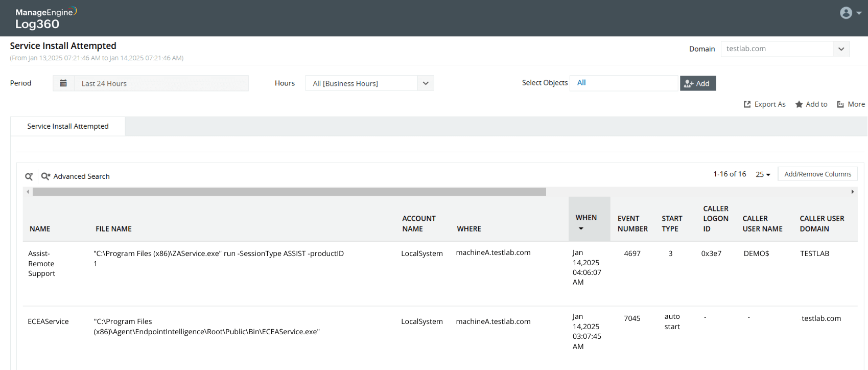
Task: Click the Last 24 Hours period field
Action: 161,83
